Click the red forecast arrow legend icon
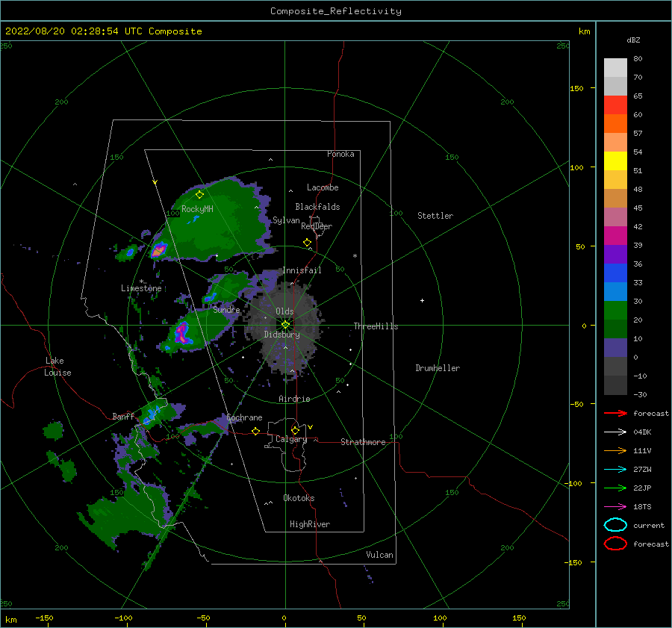Viewport: 672px width, 628px height. (x=615, y=413)
